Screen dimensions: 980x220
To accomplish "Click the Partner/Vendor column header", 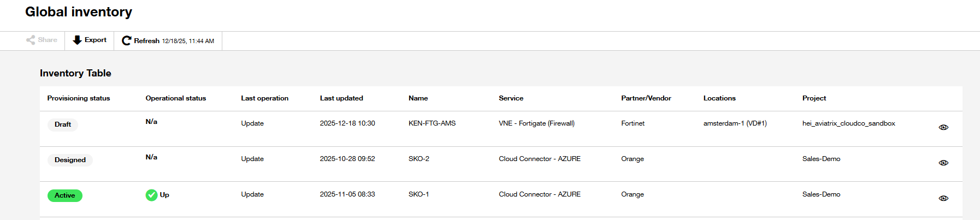I will pos(646,98).
